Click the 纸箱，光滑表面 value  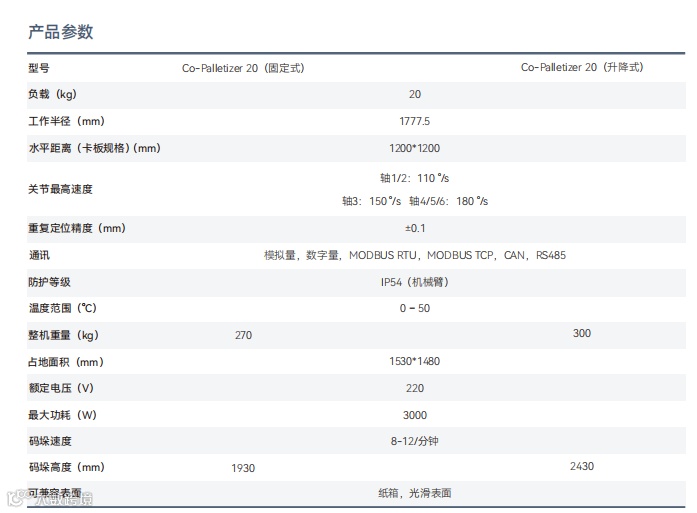point(415,493)
